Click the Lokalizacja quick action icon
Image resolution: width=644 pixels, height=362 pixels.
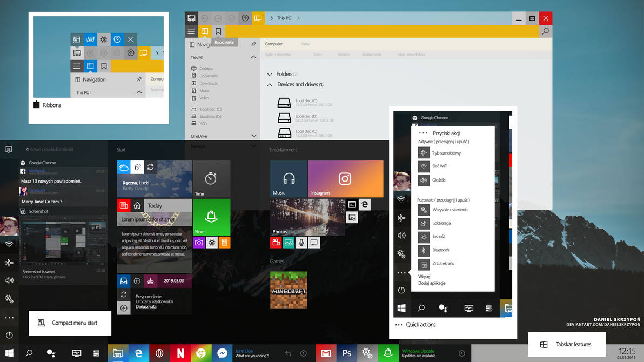[x=424, y=223]
